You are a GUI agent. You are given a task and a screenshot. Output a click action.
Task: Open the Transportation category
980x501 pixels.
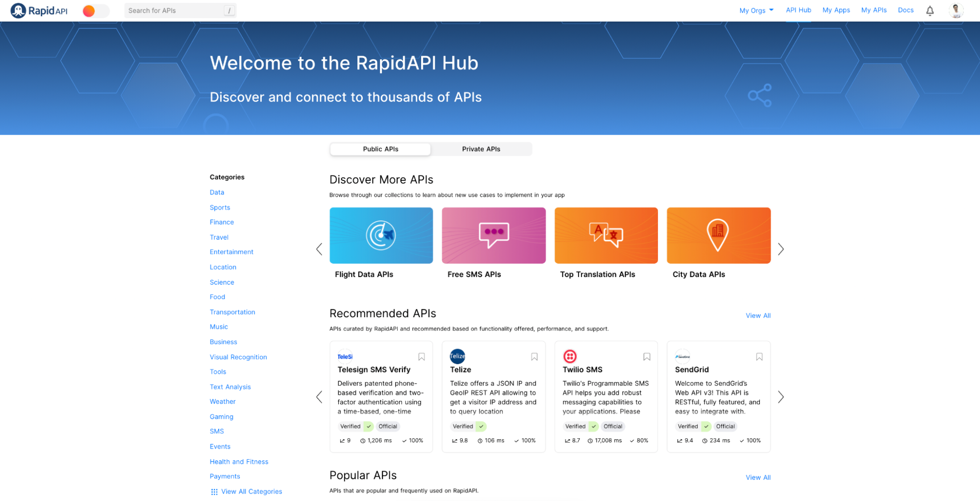coord(232,312)
